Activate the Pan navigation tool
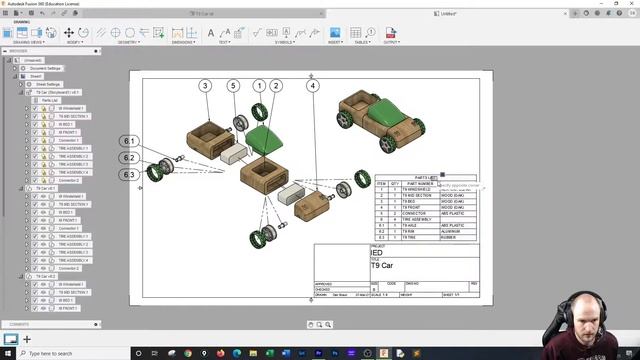This screenshot has width=640, height=360. pos(311,324)
